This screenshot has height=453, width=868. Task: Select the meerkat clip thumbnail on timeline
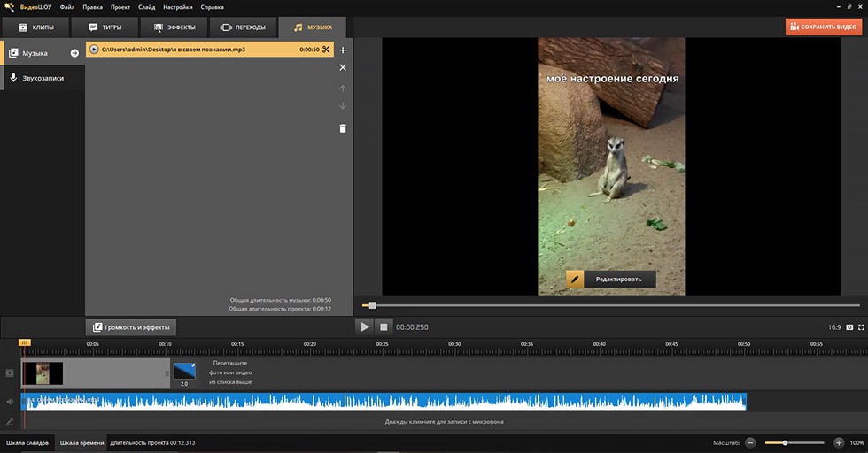tap(43, 373)
